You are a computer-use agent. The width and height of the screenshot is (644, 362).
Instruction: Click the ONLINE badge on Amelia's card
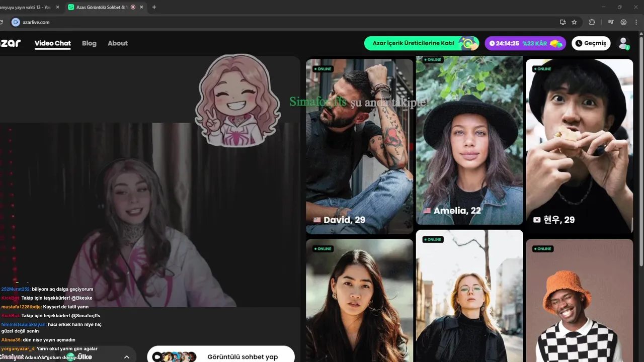coord(433,59)
